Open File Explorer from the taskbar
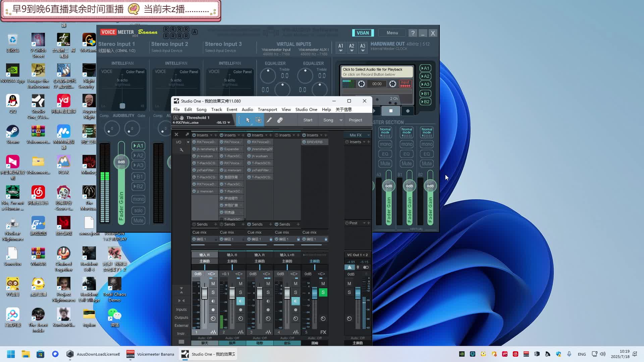Image resolution: width=644 pixels, height=362 pixels. (x=25, y=354)
